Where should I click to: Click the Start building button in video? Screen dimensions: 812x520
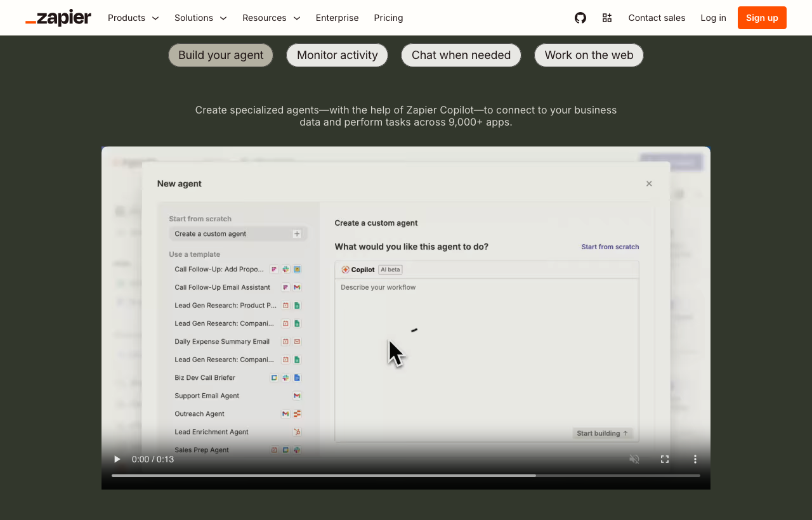(603, 433)
